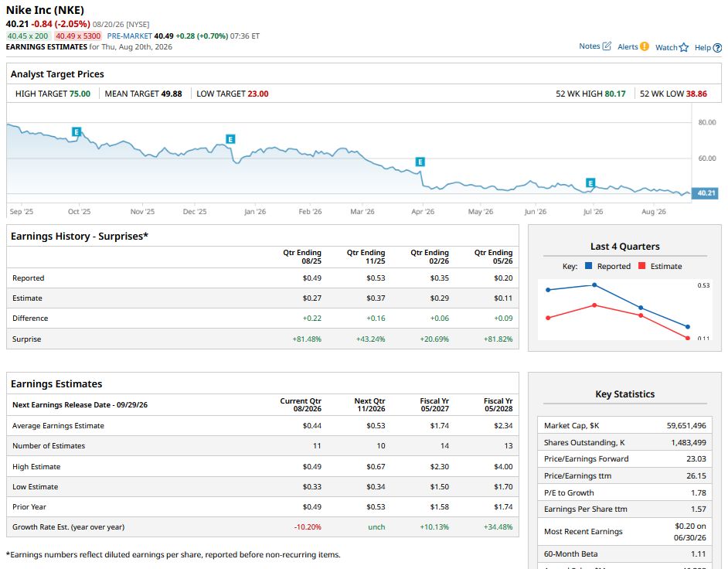728x569 pixels.
Task: Click the earnings marker near Jul '26
Action: coord(590,183)
